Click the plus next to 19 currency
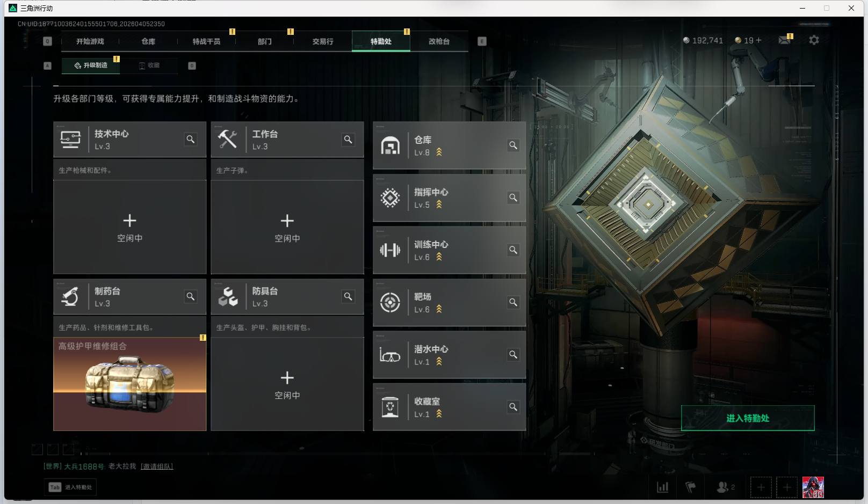The image size is (868, 504). (x=759, y=40)
